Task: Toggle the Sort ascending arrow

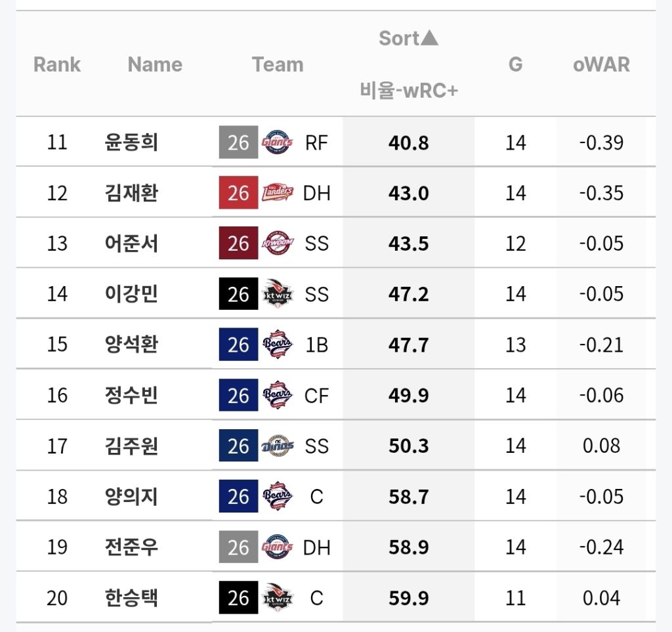Action: (429, 39)
